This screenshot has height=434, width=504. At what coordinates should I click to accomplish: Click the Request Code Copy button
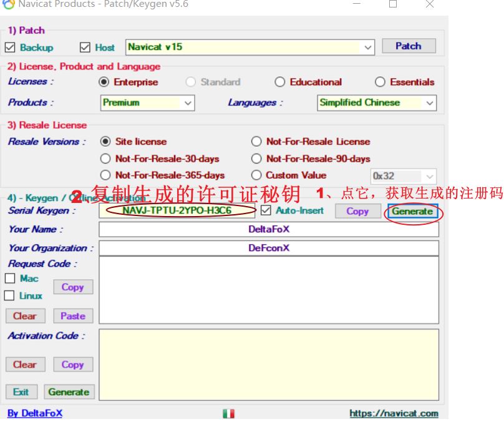coord(73,287)
